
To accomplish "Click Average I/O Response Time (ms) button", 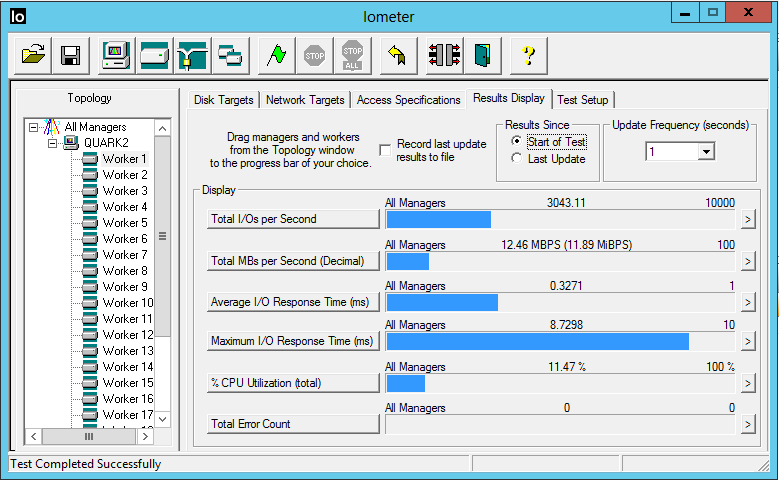I will pyautogui.click(x=293, y=302).
